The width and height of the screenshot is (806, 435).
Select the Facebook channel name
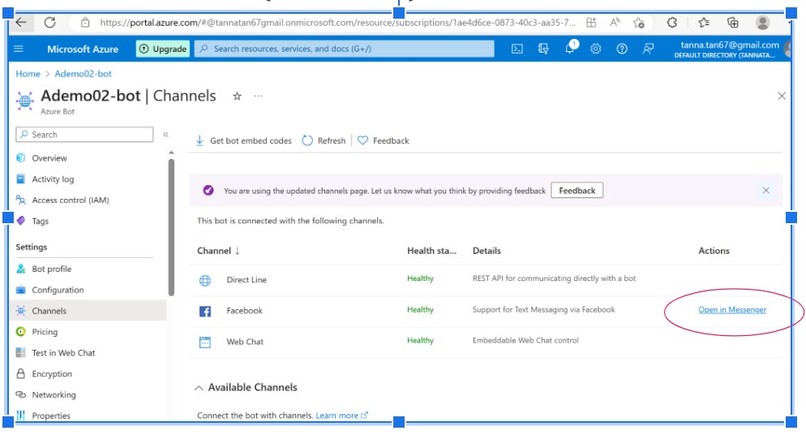tap(244, 311)
